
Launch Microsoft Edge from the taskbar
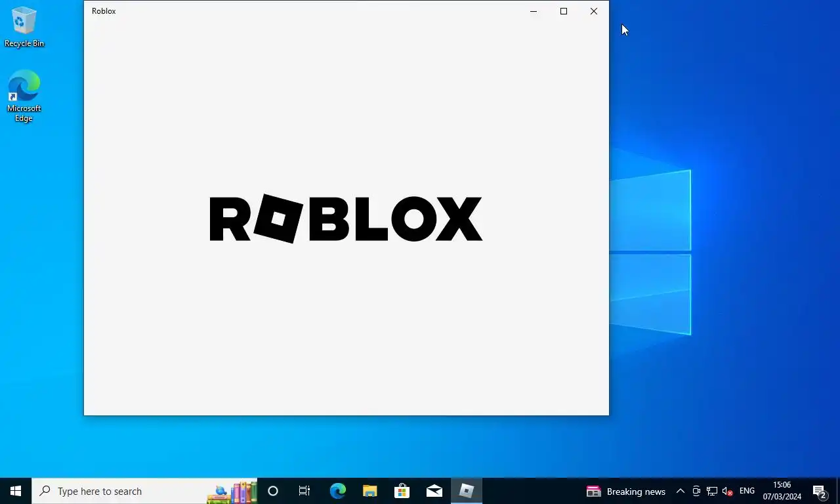point(337,491)
